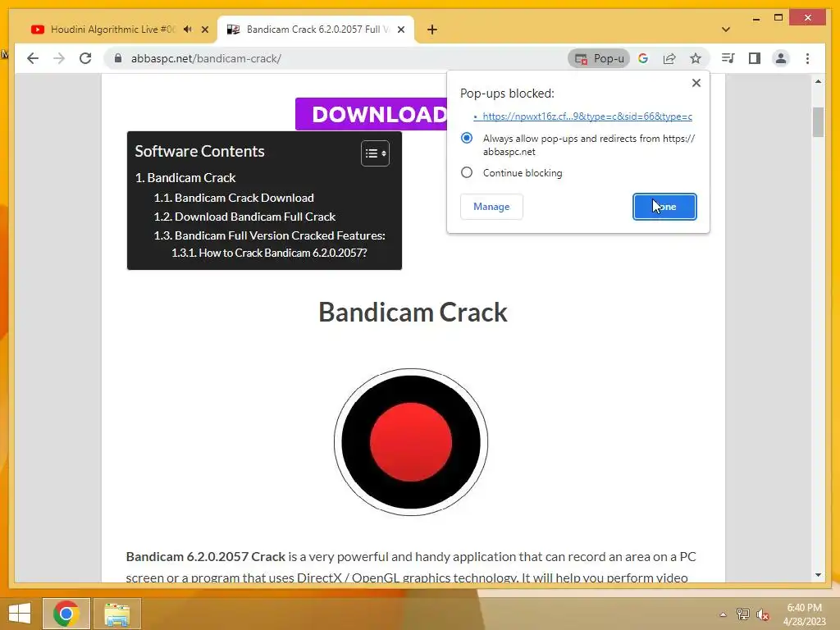
Task: Click the network tray icon
Action: 742,614
